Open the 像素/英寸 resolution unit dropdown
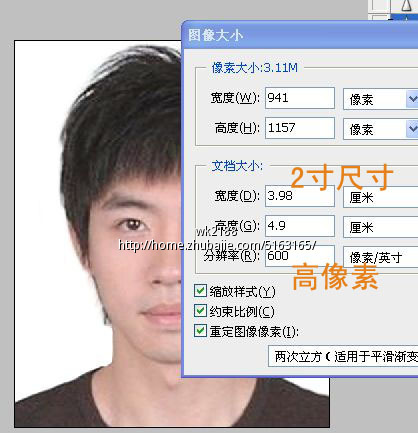 pyautogui.click(x=380, y=257)
